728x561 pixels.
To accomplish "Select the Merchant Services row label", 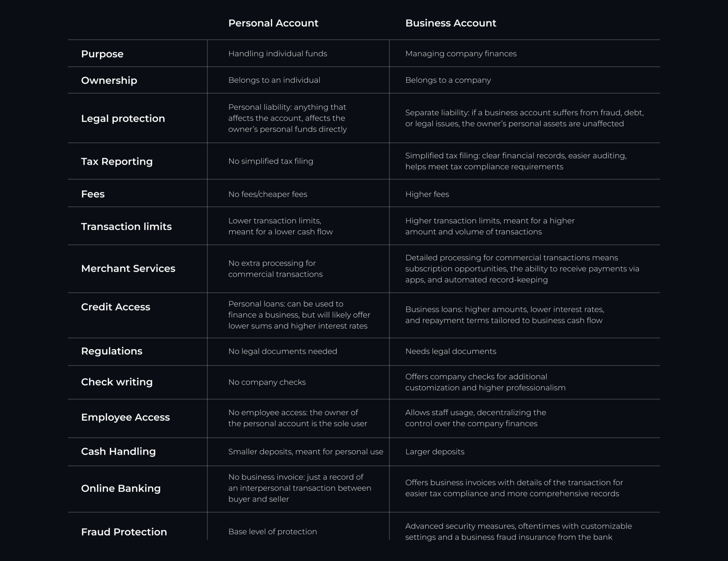I will pyautogui.click(x=128, y=268).
